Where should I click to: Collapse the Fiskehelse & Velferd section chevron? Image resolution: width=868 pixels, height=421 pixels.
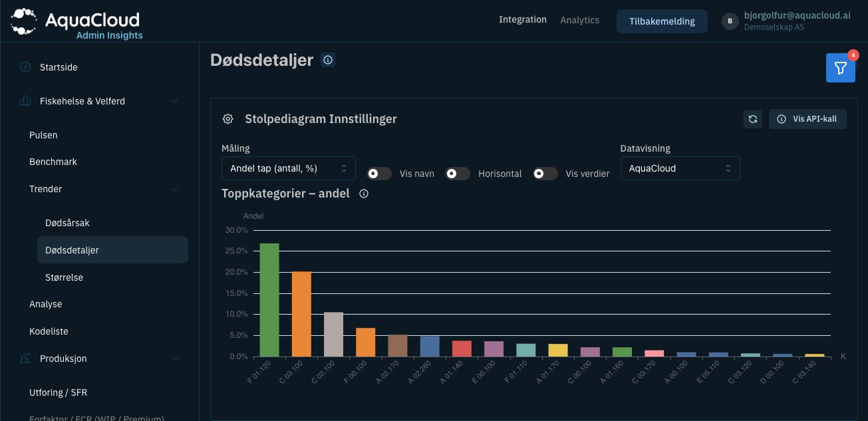click(175, 101)
